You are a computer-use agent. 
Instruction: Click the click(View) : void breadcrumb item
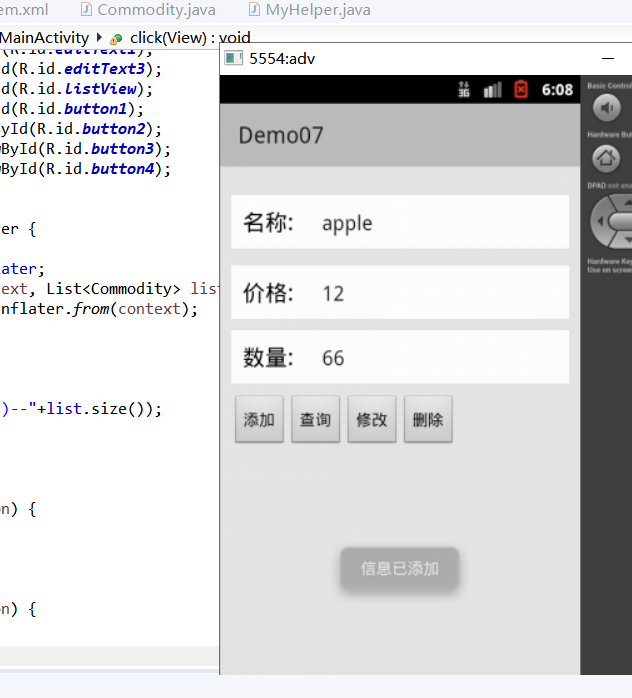pos(190,38)
